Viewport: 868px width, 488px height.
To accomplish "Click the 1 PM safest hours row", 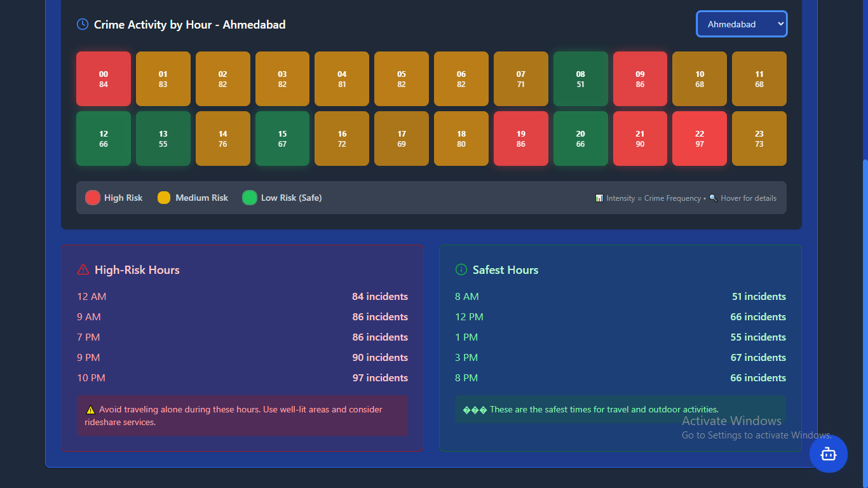I will point(620,337).
